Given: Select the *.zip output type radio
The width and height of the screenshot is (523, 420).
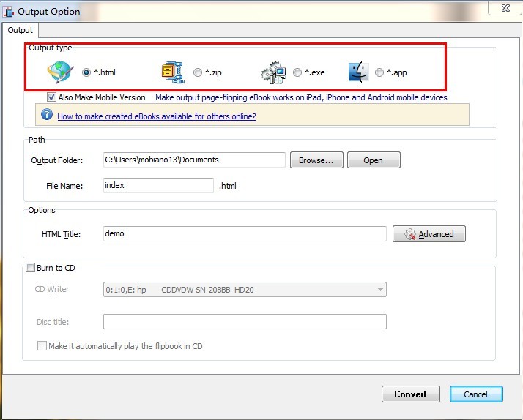Looking at the screenshot, I should point(198,72).
